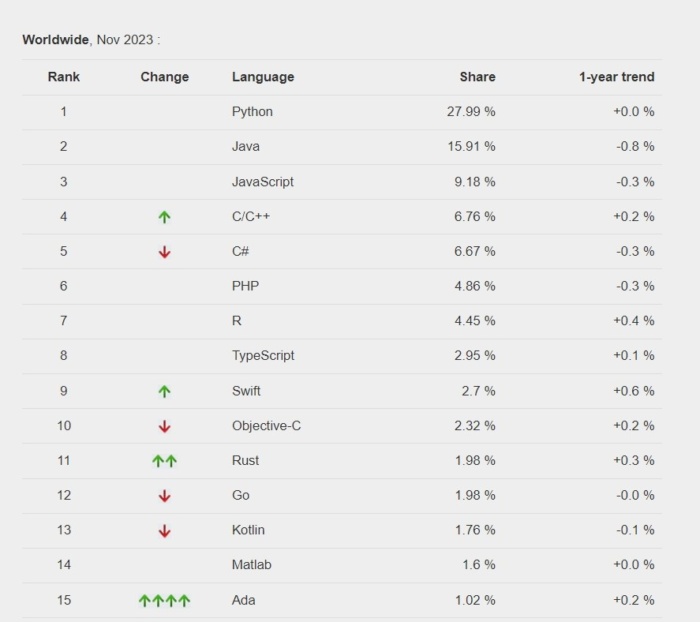The image size is (700, 622).
Task: Select the JavaScript language entry
Action: click(263, 182)
